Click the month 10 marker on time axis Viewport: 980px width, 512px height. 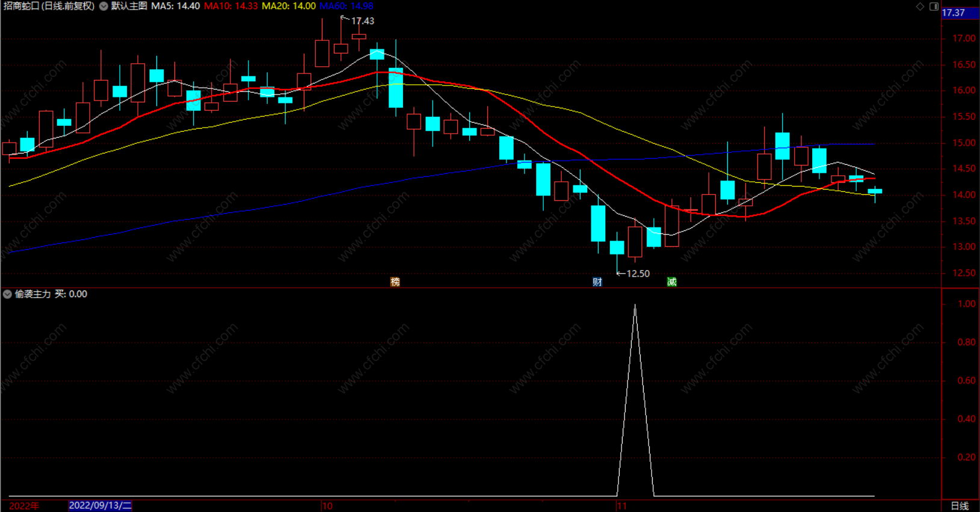pyautogui.click(x=327, y=506)
